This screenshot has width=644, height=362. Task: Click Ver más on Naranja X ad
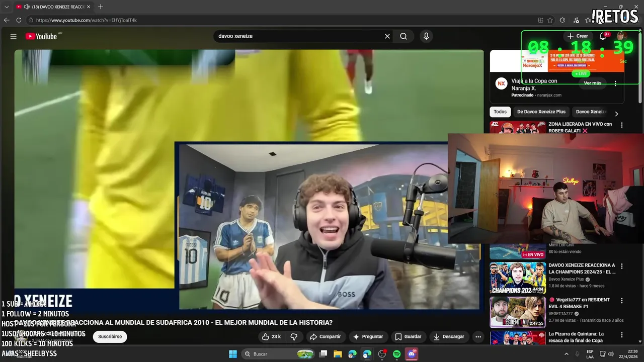[593, 83]
